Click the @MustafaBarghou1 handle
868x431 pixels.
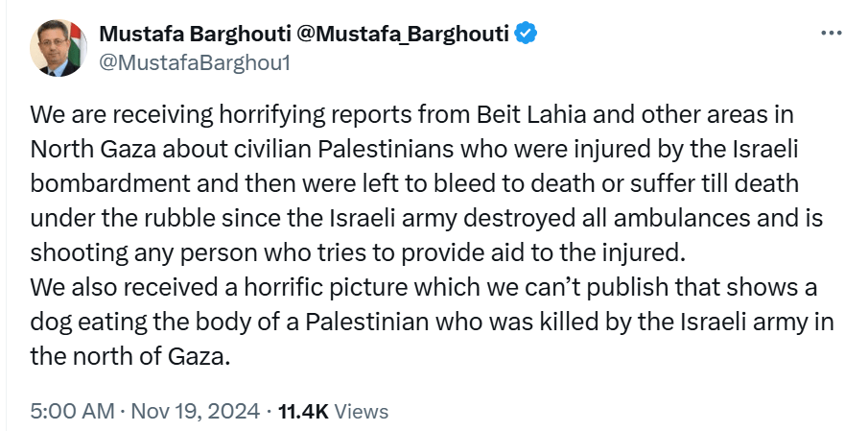(x=195, y=63)
